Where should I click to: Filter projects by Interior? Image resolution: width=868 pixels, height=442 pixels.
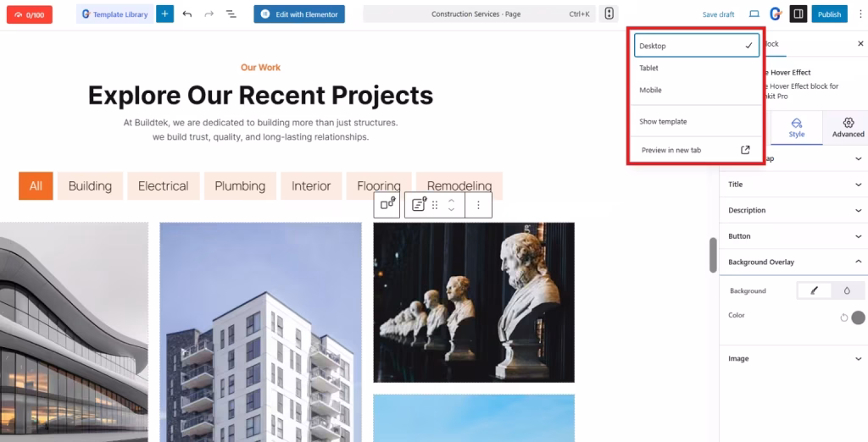(x=311, y=186)
